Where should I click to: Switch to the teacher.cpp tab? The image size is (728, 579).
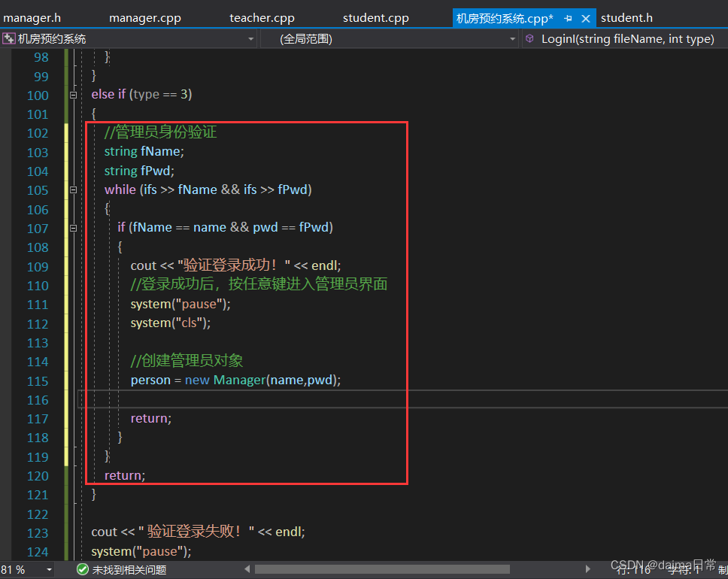coord(262,18)
